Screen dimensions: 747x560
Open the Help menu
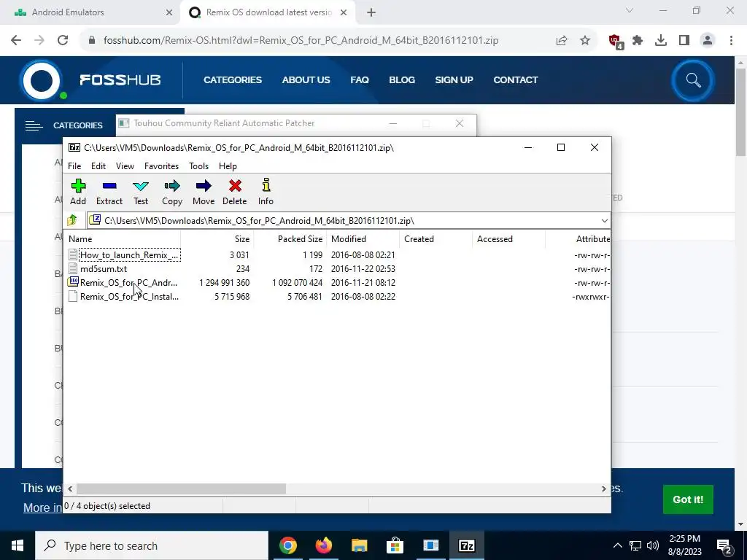pos(228,166)
